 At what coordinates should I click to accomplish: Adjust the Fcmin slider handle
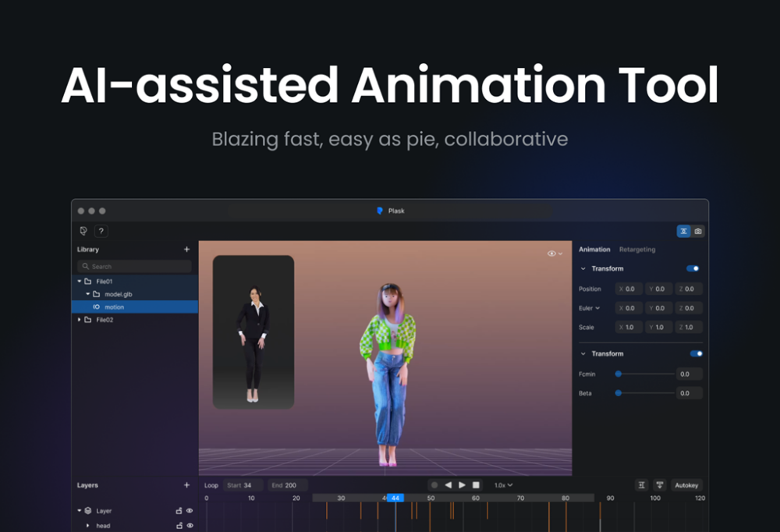[x=619, y=374]
